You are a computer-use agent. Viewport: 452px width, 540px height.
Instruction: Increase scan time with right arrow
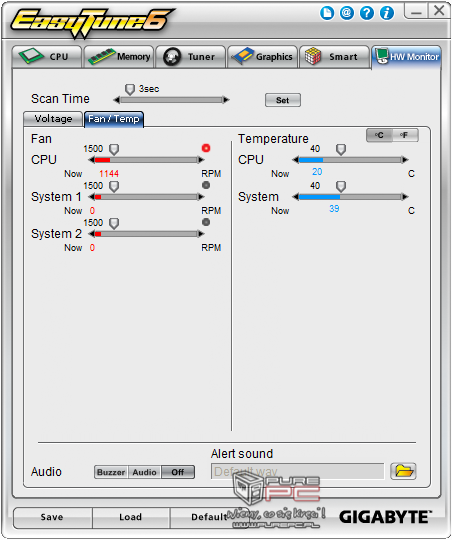tap(226, 100)
